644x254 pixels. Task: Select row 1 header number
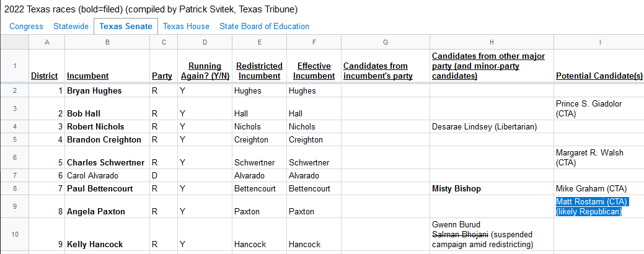(14, 66)
